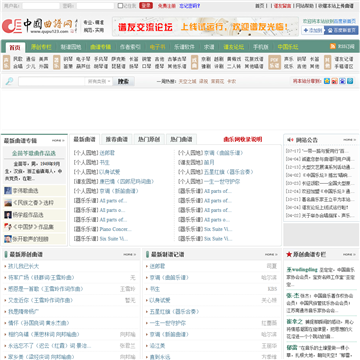Open the 曲谱专辑 navigation item
This screenshot has height=360, width=360.
click(100, 47)
